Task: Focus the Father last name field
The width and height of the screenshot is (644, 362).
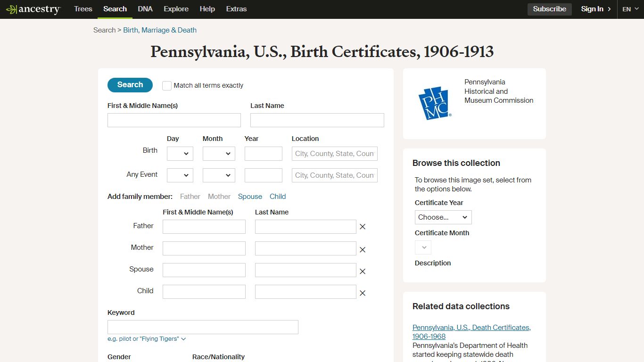Action: (305, 227)
